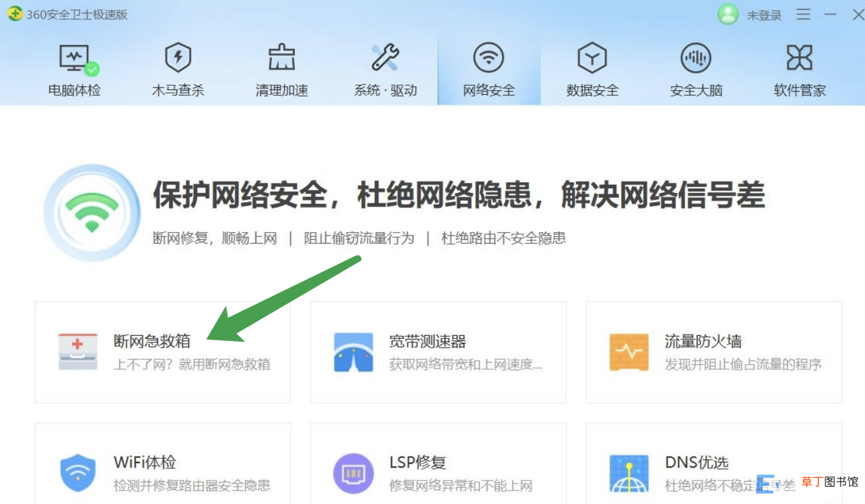Click subtitle text 杜绝路由不安全隐患

point(504,239)
